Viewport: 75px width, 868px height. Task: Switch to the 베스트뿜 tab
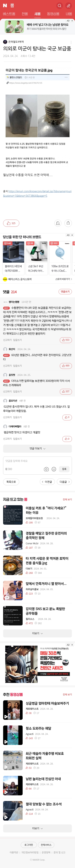tap(9, 14)
